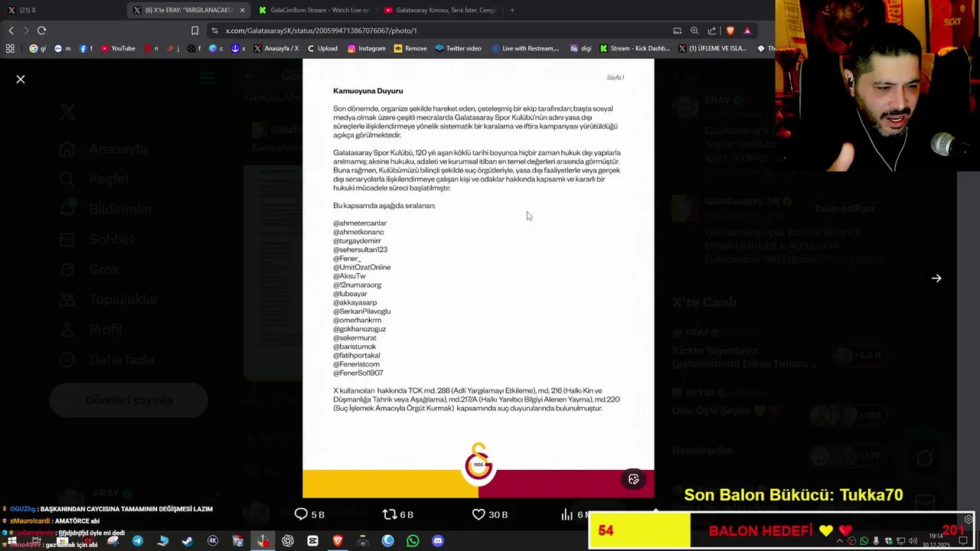Click the 'Kamuoyuna Duyuru' heading
The width and height of the screenshot is (980, 551).
368,91
